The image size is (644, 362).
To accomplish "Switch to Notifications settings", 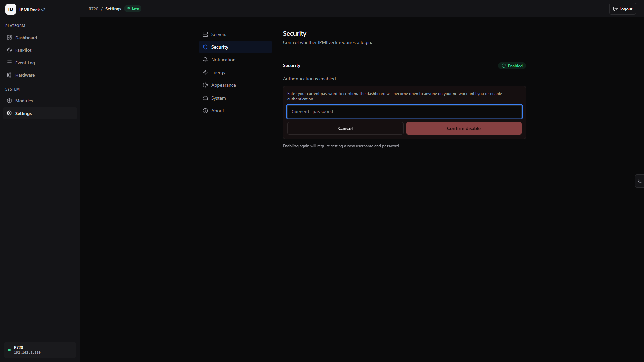I will (x=235, y=60).
